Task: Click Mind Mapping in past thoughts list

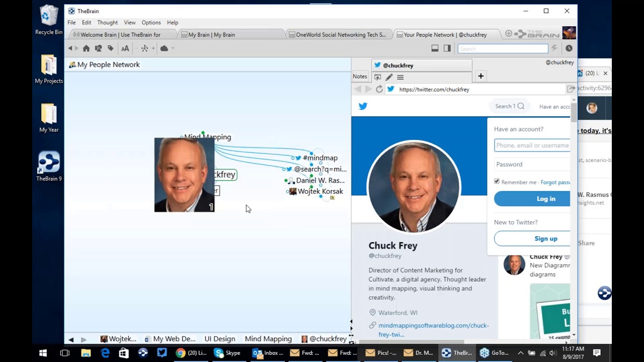Action: (x=268, y=339)
